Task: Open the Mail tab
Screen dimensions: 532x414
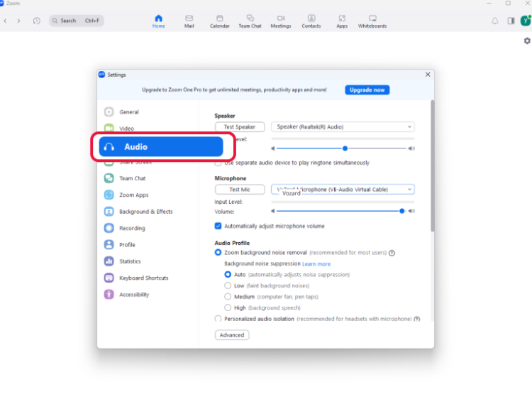Action: click(x=189, y=21)
